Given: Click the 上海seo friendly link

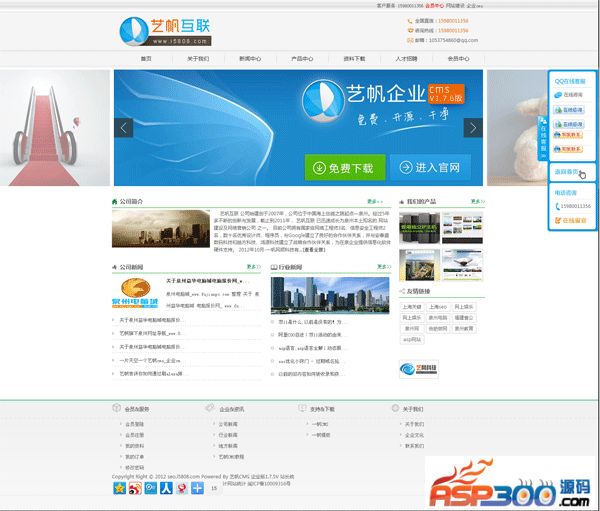Looking at the screenshot, I should (x=437, y=307).
